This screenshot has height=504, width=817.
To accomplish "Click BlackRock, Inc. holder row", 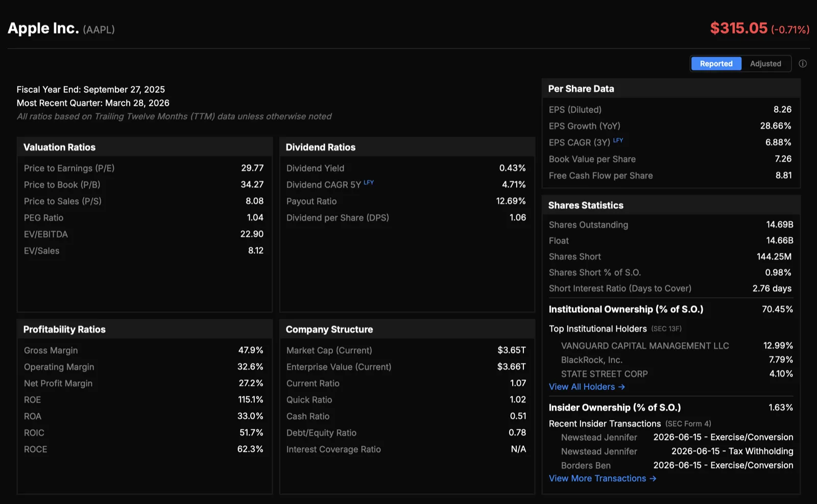I will pyautogui.click(x=677, y=360).
